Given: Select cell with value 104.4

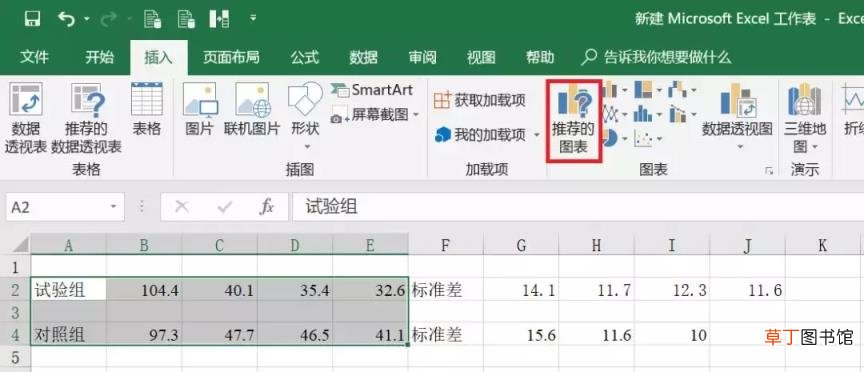Looking at the screenshot, I should [x=144, y=290].
